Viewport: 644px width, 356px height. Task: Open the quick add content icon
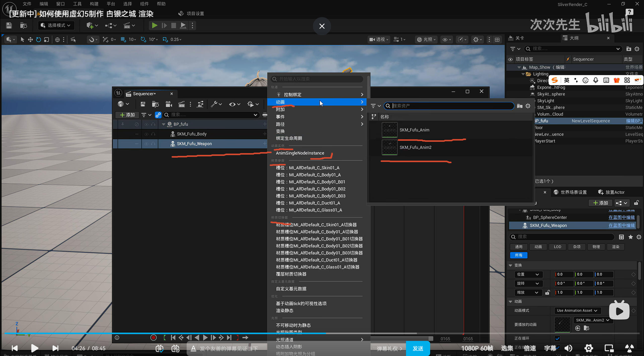92,25
